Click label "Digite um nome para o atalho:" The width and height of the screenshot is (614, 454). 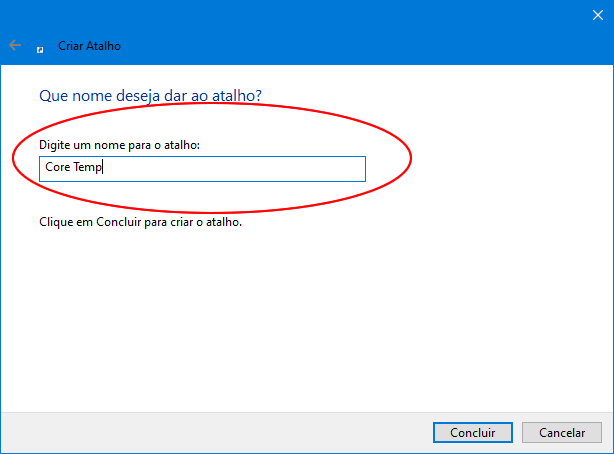[x=119, y=146]
